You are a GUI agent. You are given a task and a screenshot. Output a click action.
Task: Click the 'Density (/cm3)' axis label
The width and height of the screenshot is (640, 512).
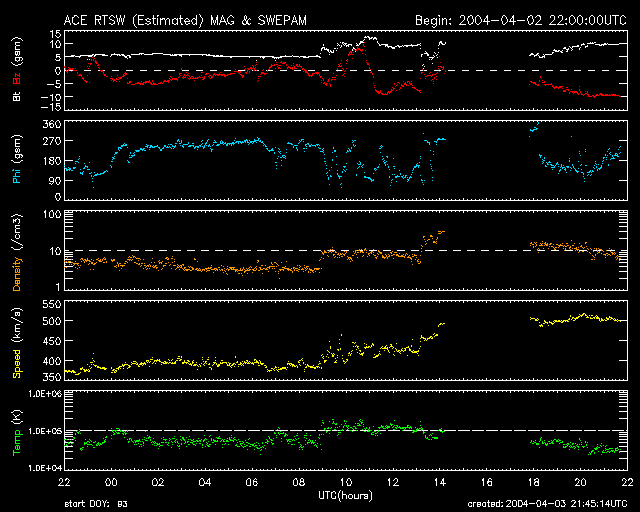[17, 253]
